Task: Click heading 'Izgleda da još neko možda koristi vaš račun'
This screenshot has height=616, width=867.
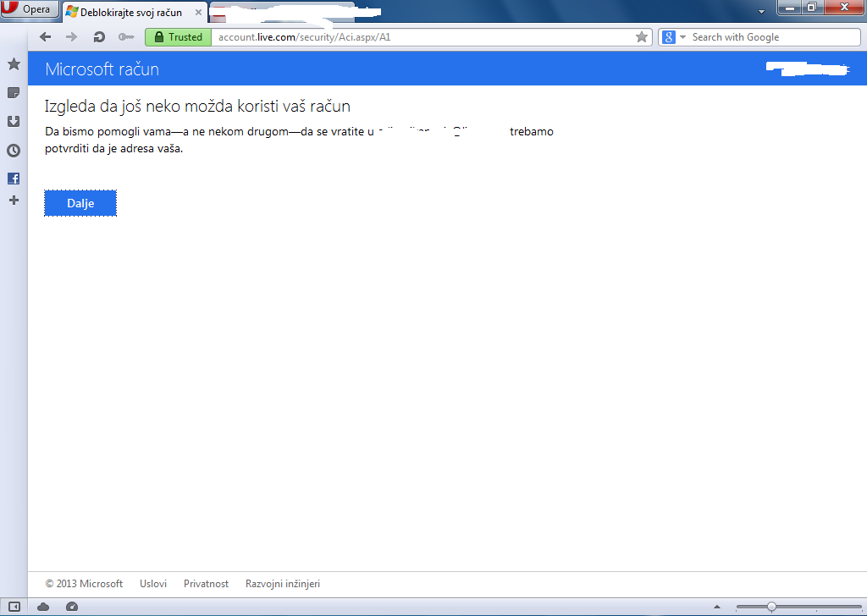Action: [x=197, y=106]
